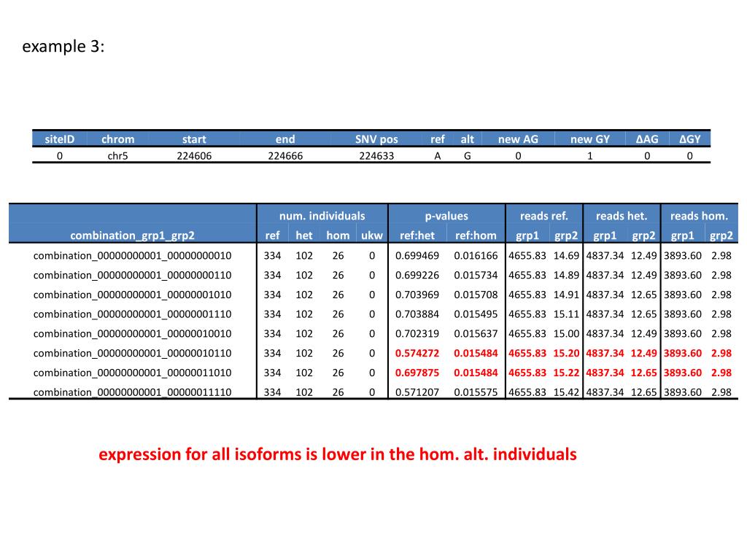The image size is (747, 560).
Task: Click the SNV position value 224633
Action: pos(376,156)
